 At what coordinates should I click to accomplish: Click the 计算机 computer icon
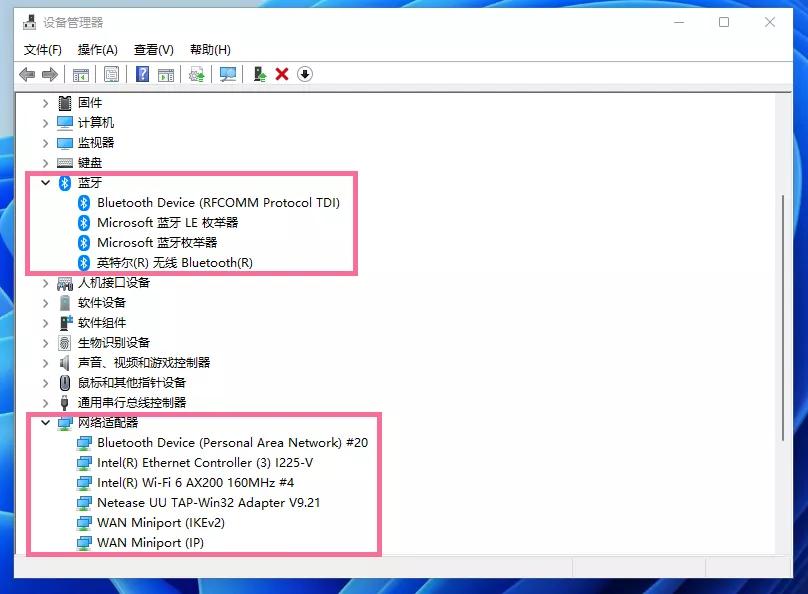[x=64, y=123]
